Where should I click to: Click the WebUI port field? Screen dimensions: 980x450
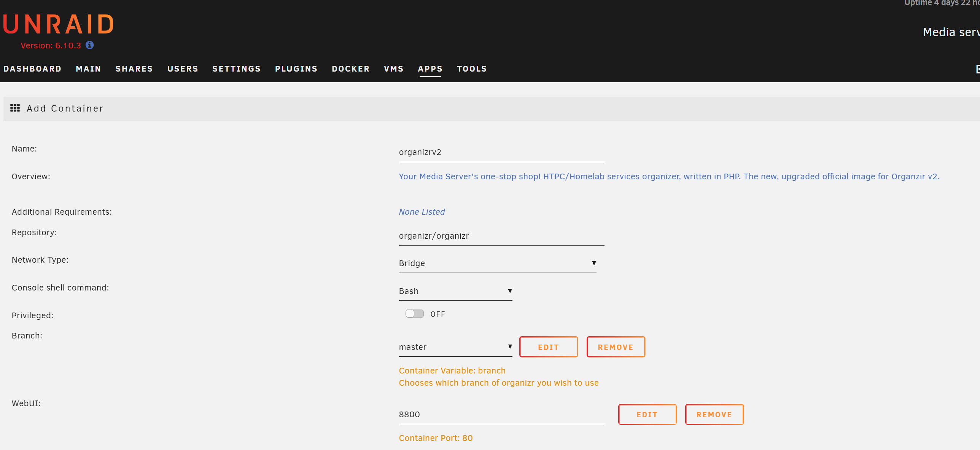(x=501, y=415)
